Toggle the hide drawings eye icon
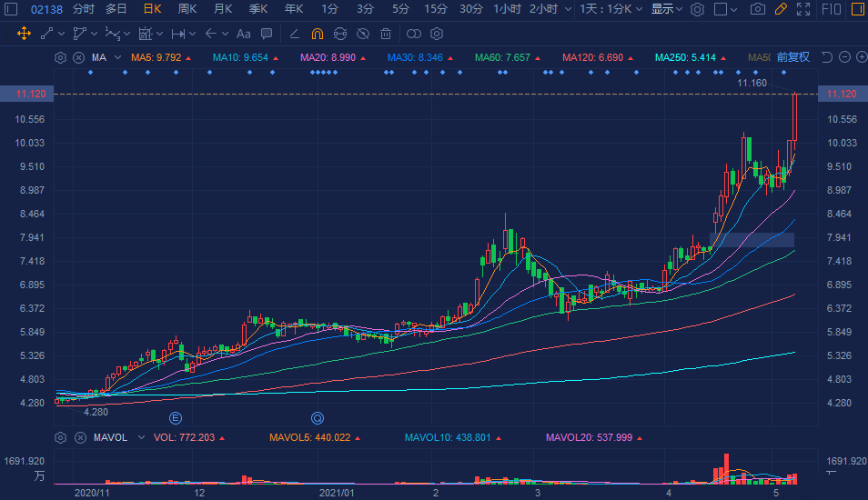 362,34
